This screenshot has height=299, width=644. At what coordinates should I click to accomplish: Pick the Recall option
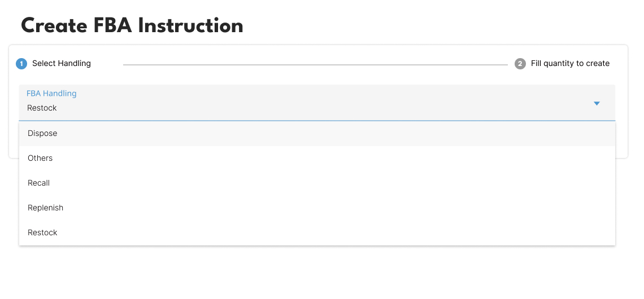pos(39,183)
